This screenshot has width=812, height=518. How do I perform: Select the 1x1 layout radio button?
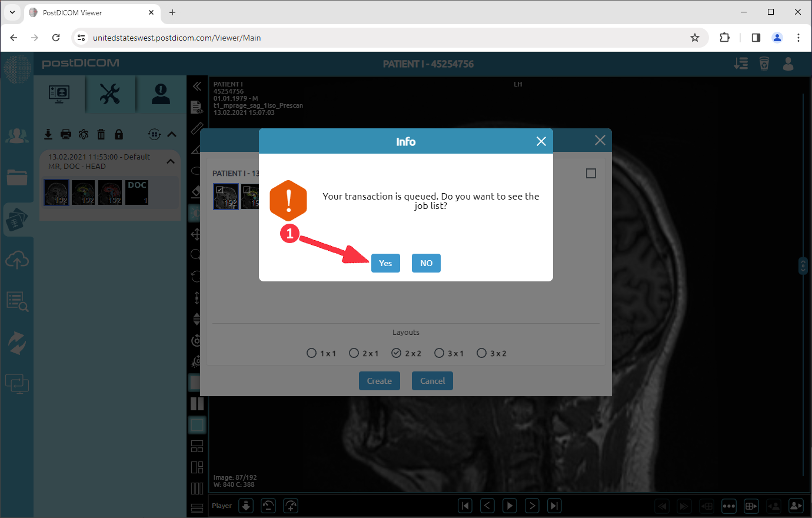pos(311,353)
